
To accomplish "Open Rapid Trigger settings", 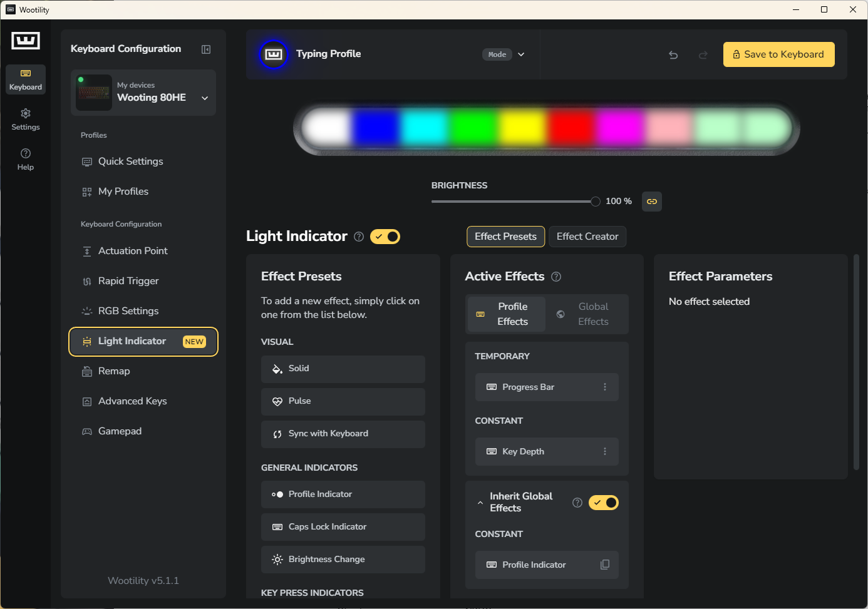I will coord(143,281).
